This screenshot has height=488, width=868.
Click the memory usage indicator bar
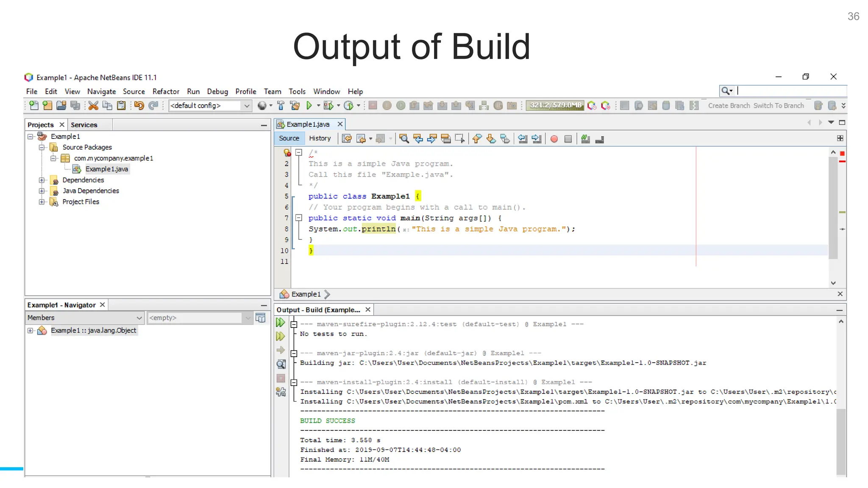coord(555,105)
